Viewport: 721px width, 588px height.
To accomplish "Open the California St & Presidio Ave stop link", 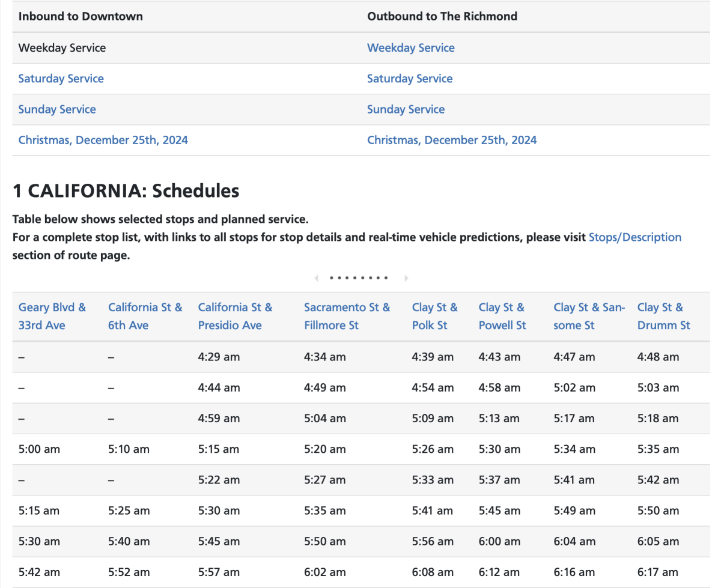I will 235,316.
